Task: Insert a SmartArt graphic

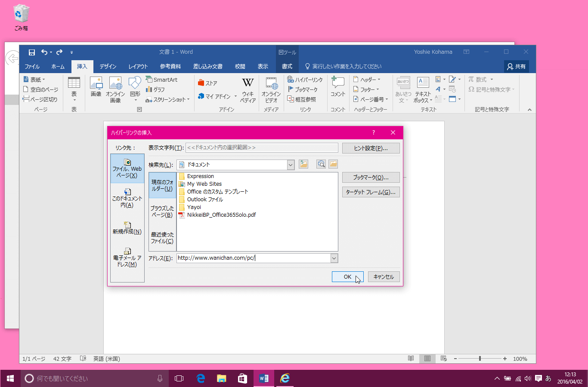Action: (x=162, y=80)
